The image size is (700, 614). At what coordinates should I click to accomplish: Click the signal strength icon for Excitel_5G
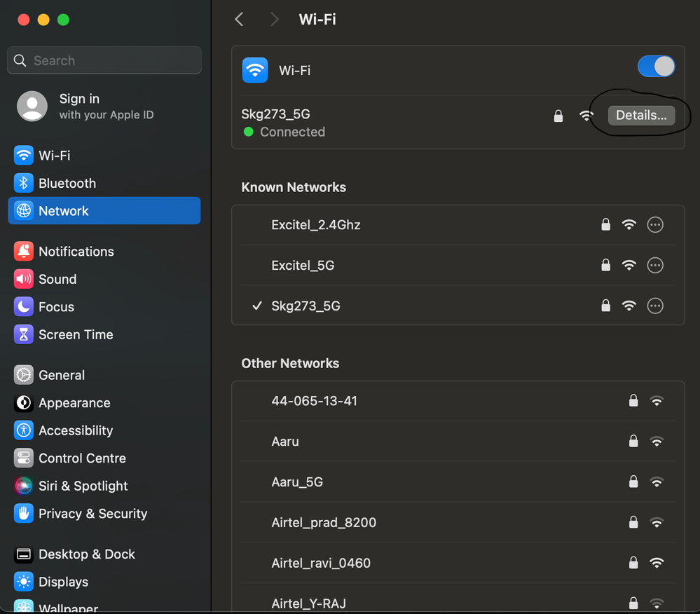click(629, 265)
